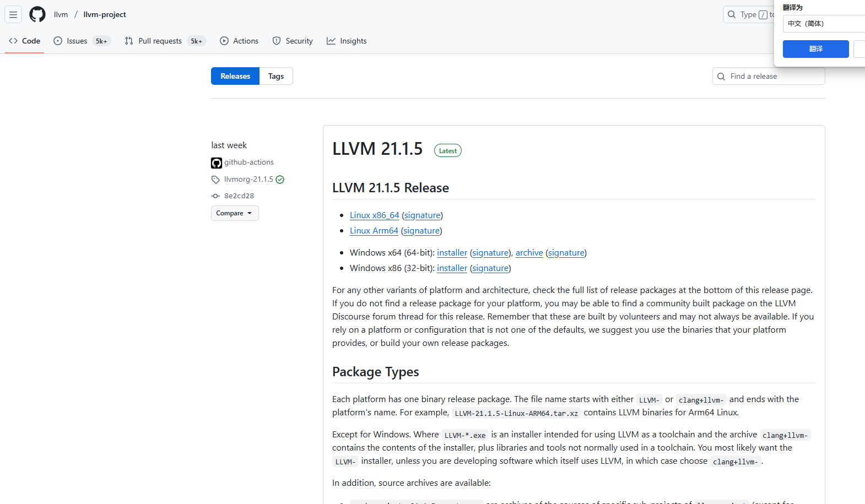This screenshot has height=504, width=865.
Task: Download the Linux x86_64 package
Action: coord(375,215)
